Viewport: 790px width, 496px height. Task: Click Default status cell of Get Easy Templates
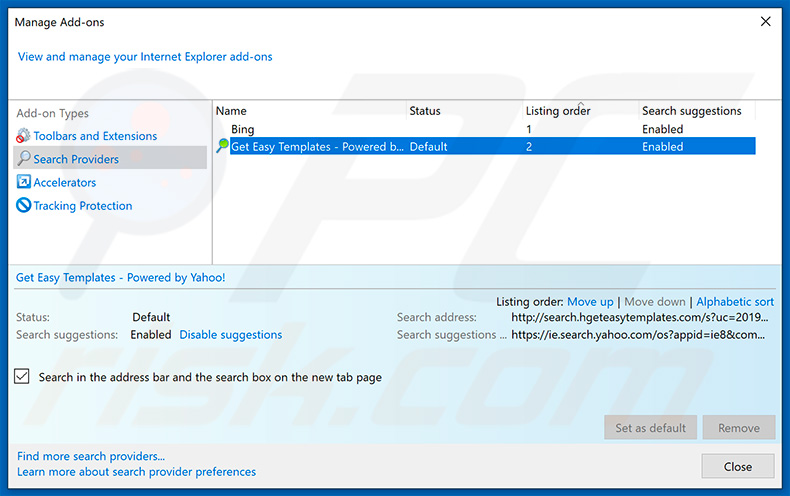point(428,147)
